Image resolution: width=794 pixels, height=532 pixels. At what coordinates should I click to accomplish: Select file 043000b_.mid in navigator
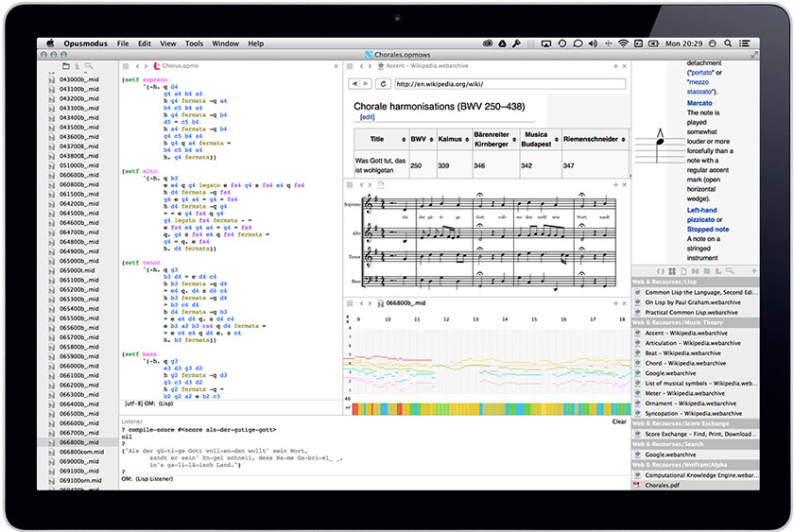click(x=79, y=79)
